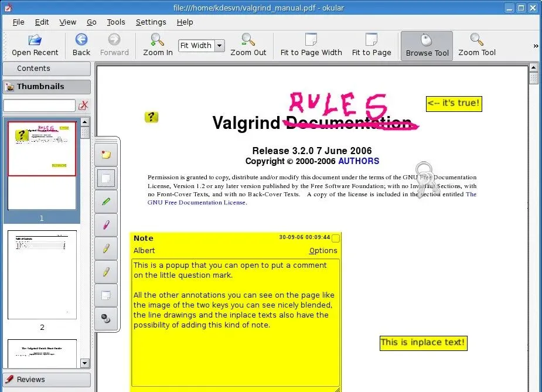
Task: Click the "This is inplace text!" annotation
Action: click(x=424, y=343)
